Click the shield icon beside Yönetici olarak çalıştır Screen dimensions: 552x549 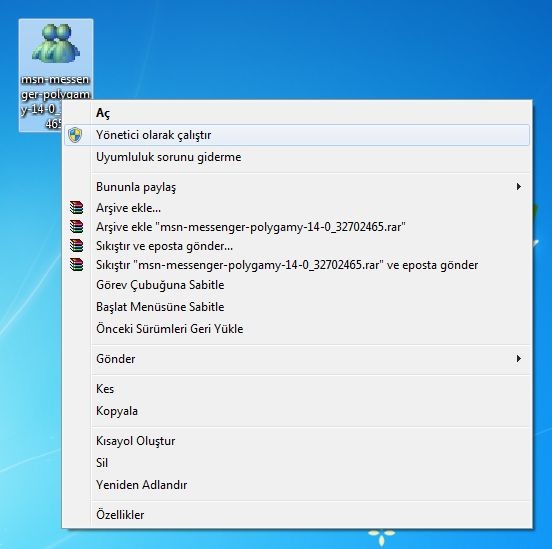[x=75, y=135]
